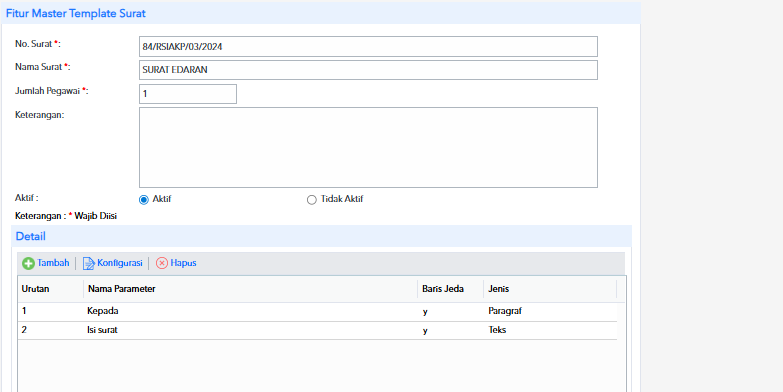
Task: Focus the No. Surat input field
Action: tap(368, 46)
